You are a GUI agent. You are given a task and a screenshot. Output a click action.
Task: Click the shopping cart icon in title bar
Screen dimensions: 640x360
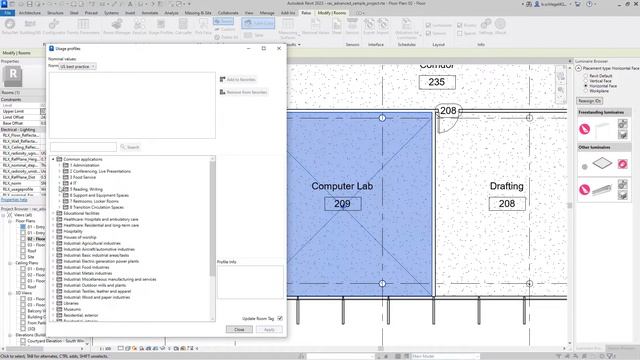[x=578, y=4]
